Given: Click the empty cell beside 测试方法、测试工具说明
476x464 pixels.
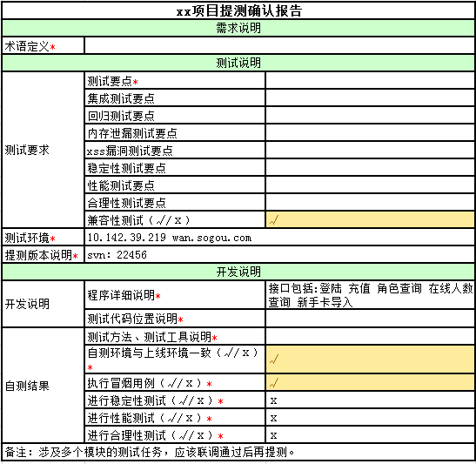Looking at the screenshot, I should pos(370,336).
